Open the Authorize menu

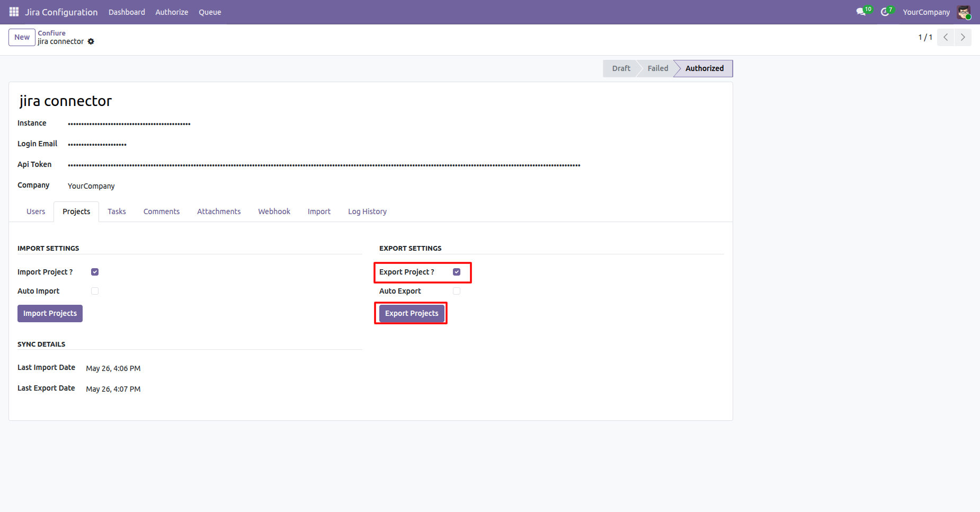(x=172, y=12)
